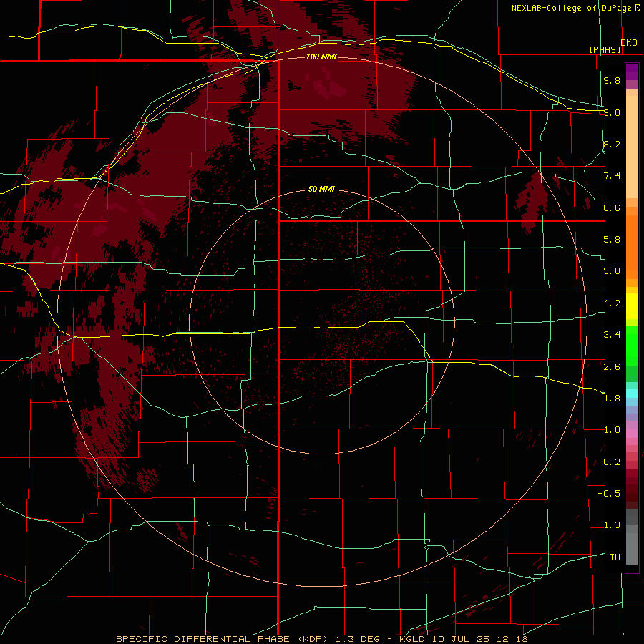Click the KGLD 10 JUL 25 12:18 timestamp
This screenshot has width=644, height=644.
pos(463,639)
